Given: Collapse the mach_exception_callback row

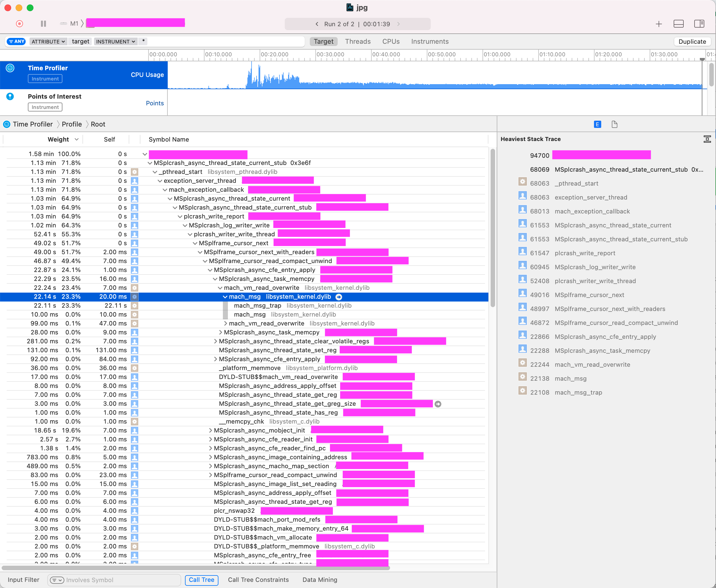Looking at the screenshot, I should click(165, 190).
